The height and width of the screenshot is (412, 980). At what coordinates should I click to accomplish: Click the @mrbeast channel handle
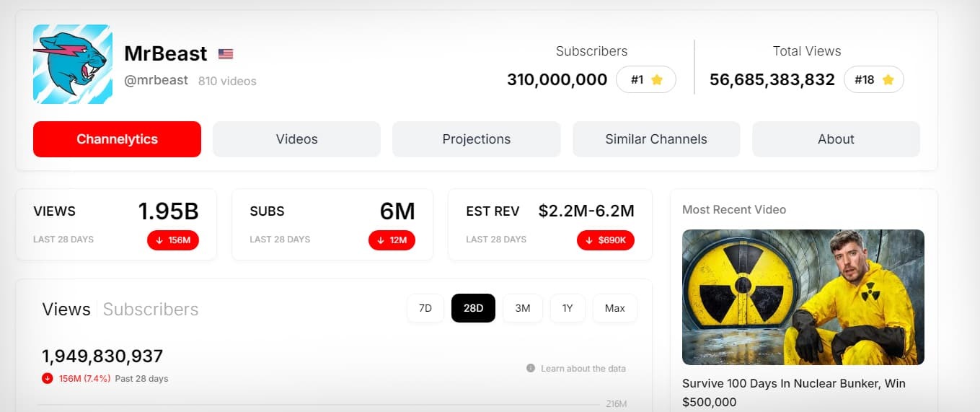(x=156, y=80)
